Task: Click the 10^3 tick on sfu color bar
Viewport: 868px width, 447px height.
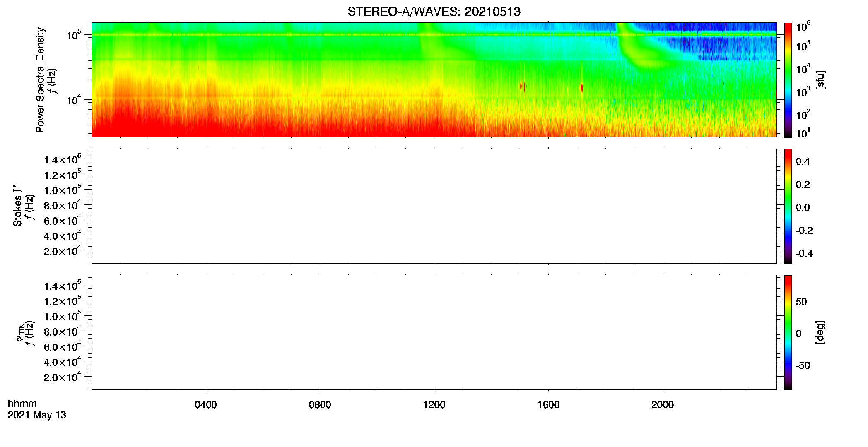Action: click(x=803, y=92)
